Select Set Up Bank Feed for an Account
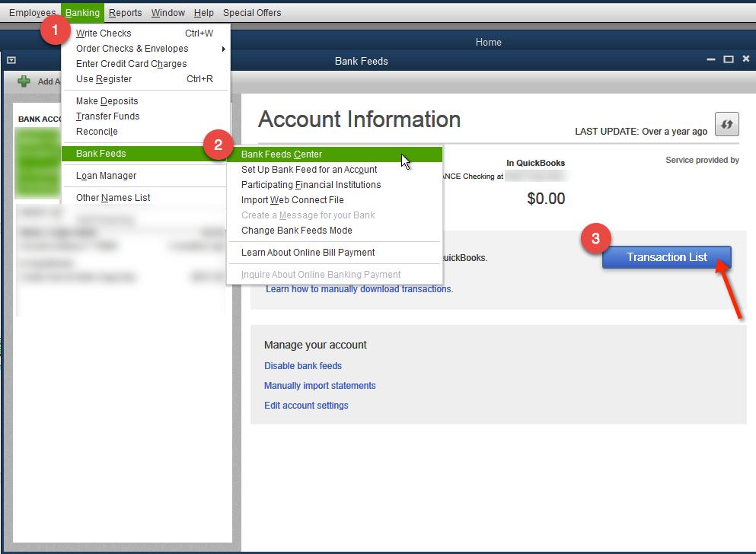Viewport: 756px width, 554px height. 335,170
